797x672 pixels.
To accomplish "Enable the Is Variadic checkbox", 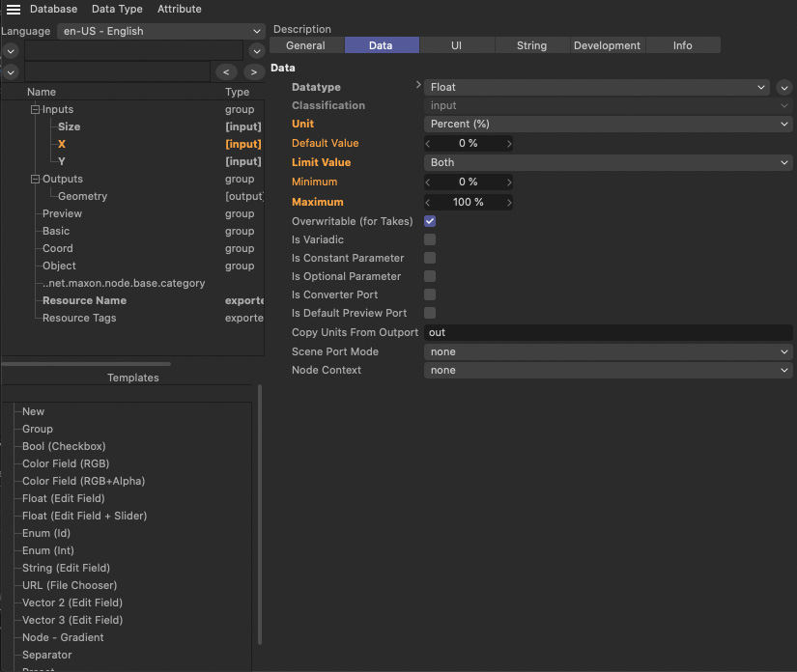I will click(430, 239).
